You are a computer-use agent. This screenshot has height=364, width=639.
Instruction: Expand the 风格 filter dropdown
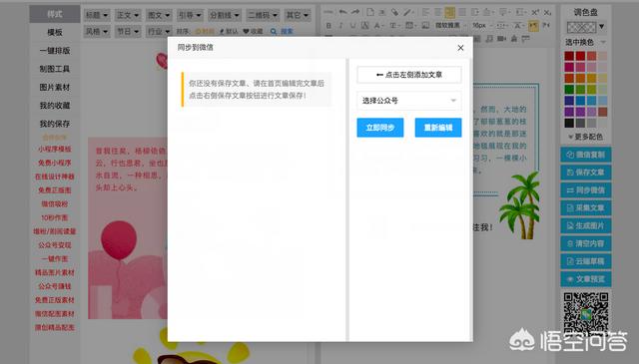point(97,31)
